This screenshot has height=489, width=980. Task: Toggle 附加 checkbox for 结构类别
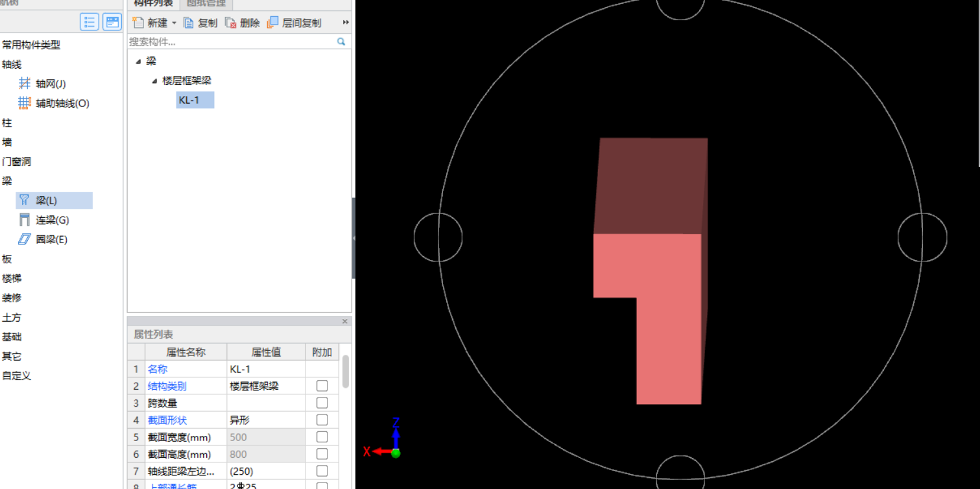tap(322, 386)
